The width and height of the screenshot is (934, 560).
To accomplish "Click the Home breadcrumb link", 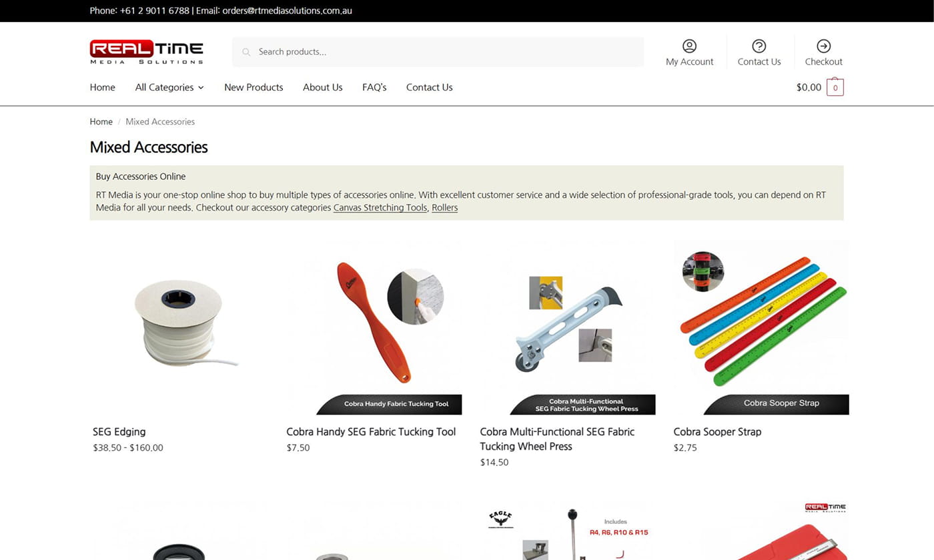I will (101, 121).
